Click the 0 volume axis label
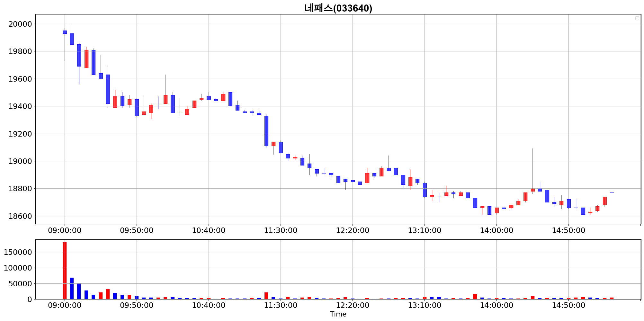Viewport: 644px width, 321px height. 30,299
